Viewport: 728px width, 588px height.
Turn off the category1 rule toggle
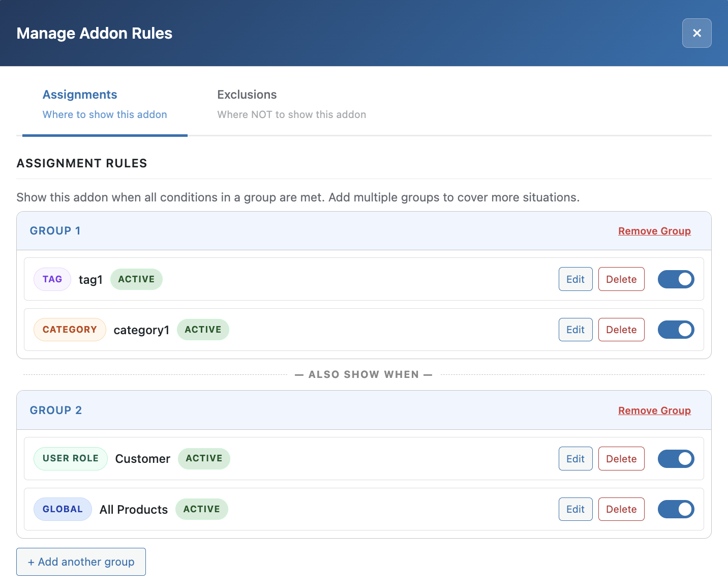(676, 330)
